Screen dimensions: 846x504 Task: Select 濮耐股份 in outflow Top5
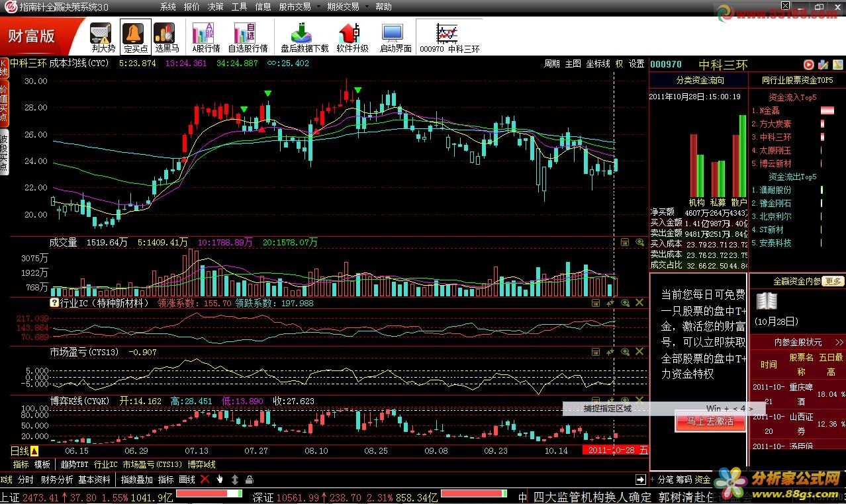pyautogui.click(x=775, y=190)
